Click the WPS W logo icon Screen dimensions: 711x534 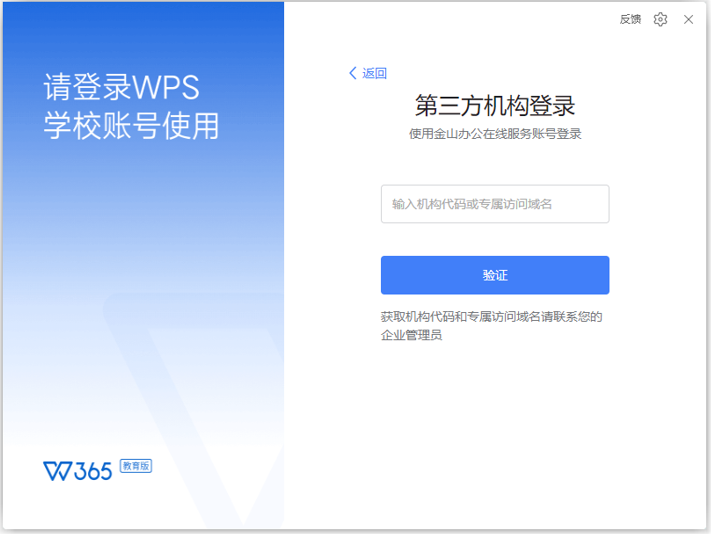pos(58,471)
